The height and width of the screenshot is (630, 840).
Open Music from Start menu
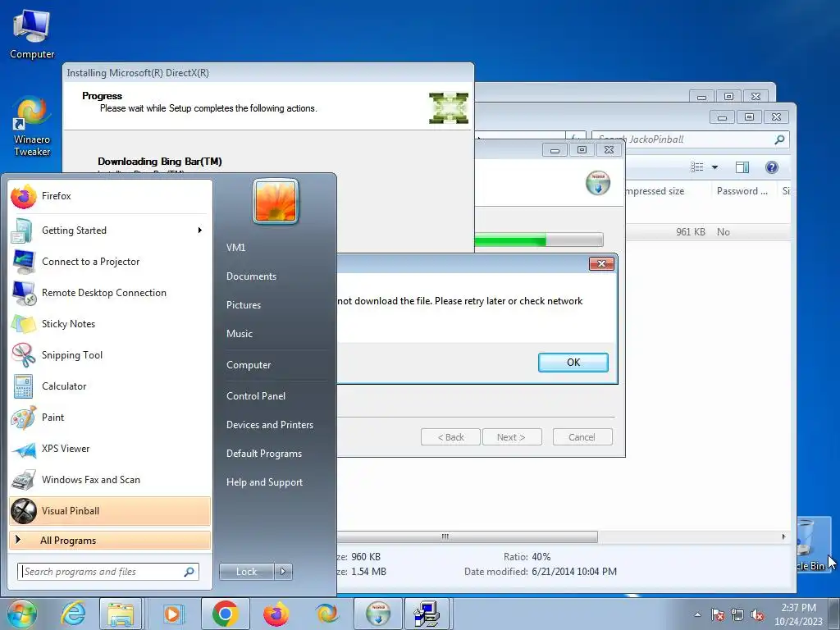point(239,333)
